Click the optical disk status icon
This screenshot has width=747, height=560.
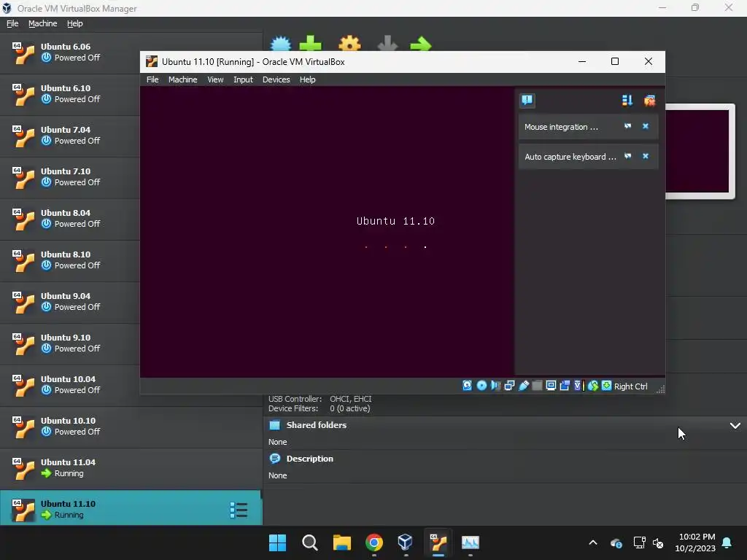click(x=481, y=386)
